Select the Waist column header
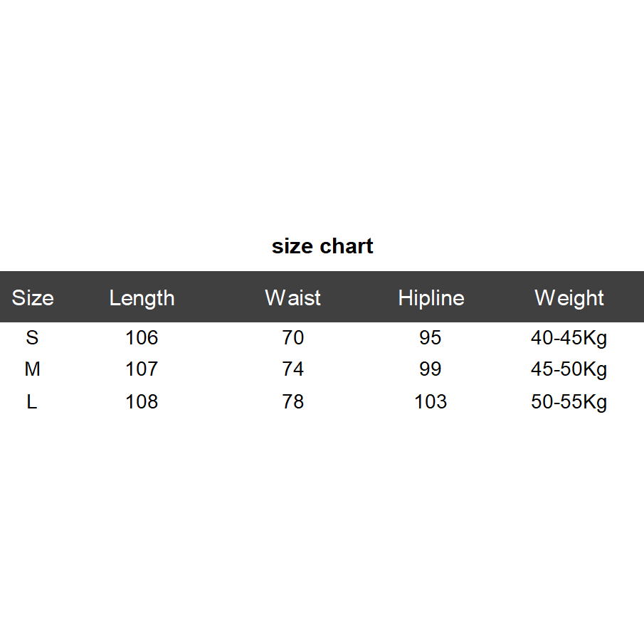This screenshot has height=644, width=644. tap(292, 297)
